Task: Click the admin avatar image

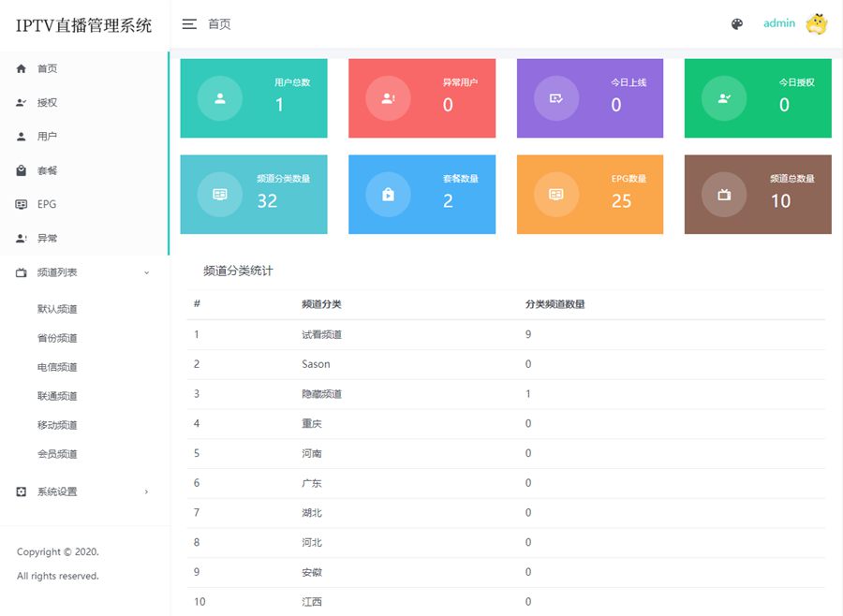Action: [817, 24]
